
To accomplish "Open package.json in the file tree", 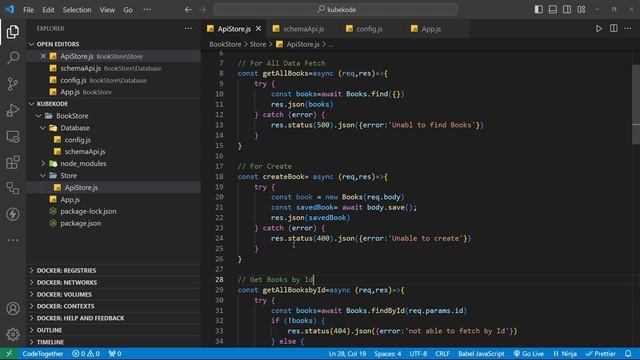I will click(114, 223).
